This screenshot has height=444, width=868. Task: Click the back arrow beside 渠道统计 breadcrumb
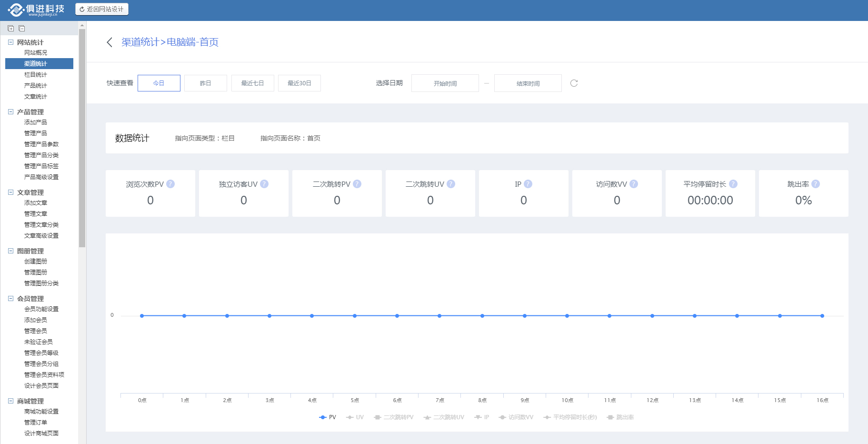(110, 42)
